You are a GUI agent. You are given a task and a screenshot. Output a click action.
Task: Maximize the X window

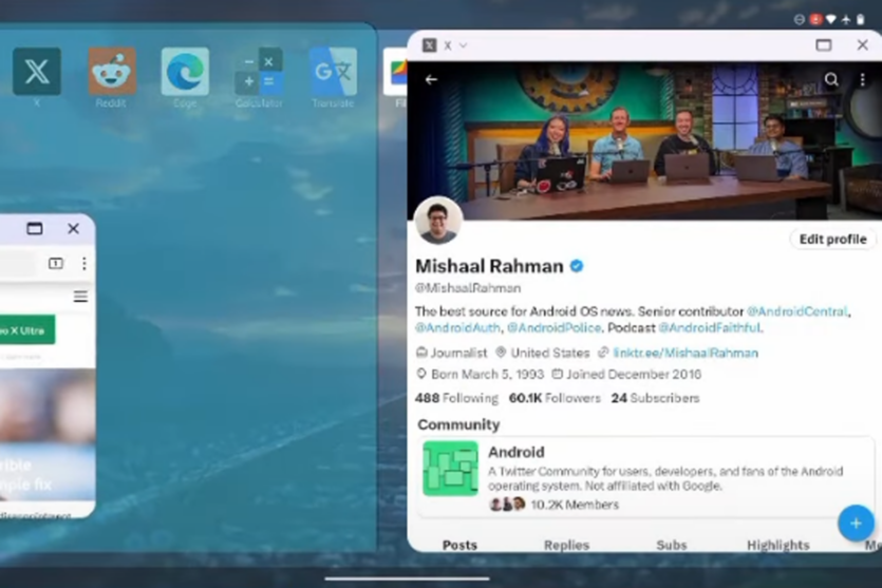(823, 45)
